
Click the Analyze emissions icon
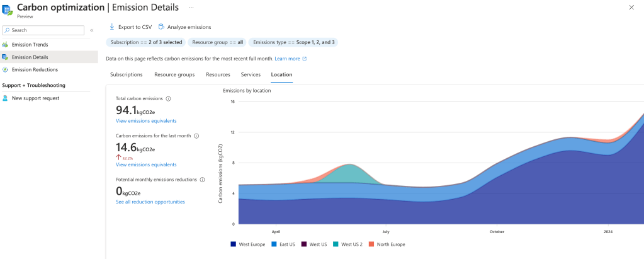(161, 27)
